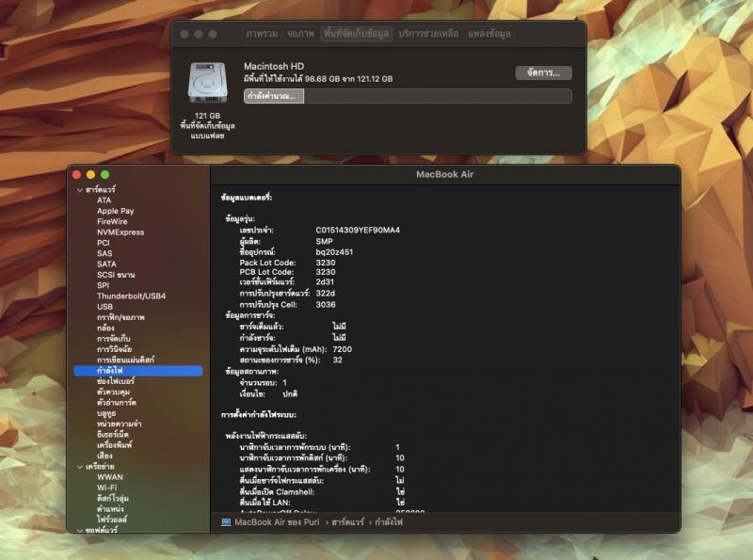Choose SCSI ขนาน in the sidebar
The image size is (753, 560).
coord(116,275)
